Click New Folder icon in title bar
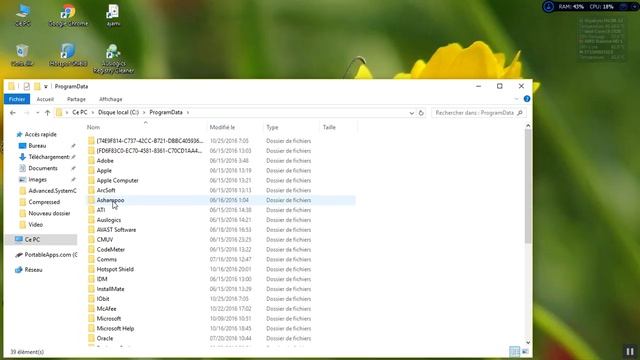 point(37,86)
